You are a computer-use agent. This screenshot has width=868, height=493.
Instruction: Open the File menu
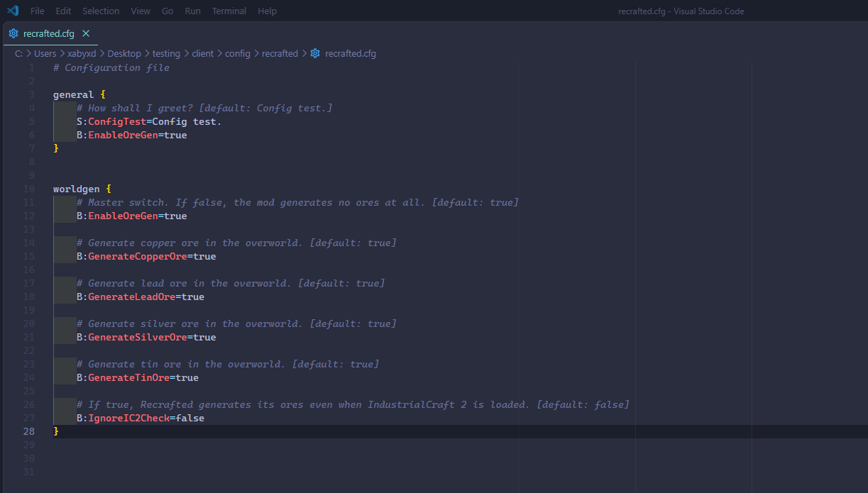(38, 11)
